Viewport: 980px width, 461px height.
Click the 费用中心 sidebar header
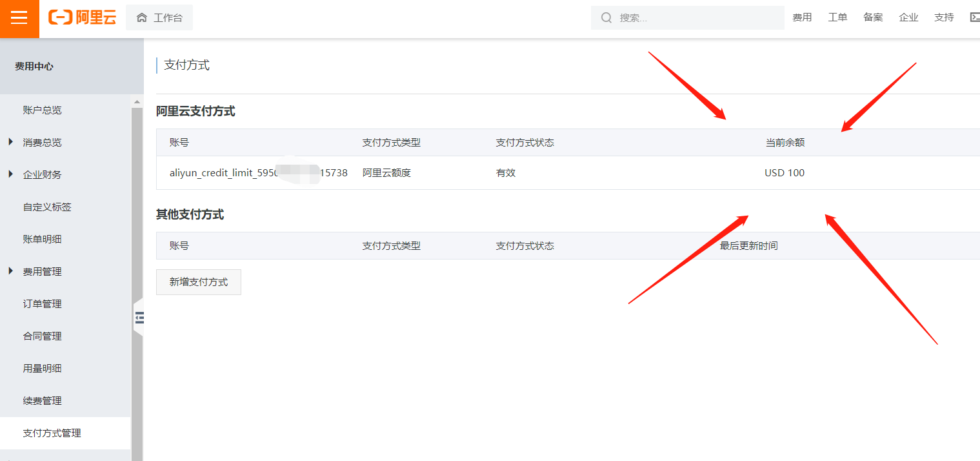[34, 67]
